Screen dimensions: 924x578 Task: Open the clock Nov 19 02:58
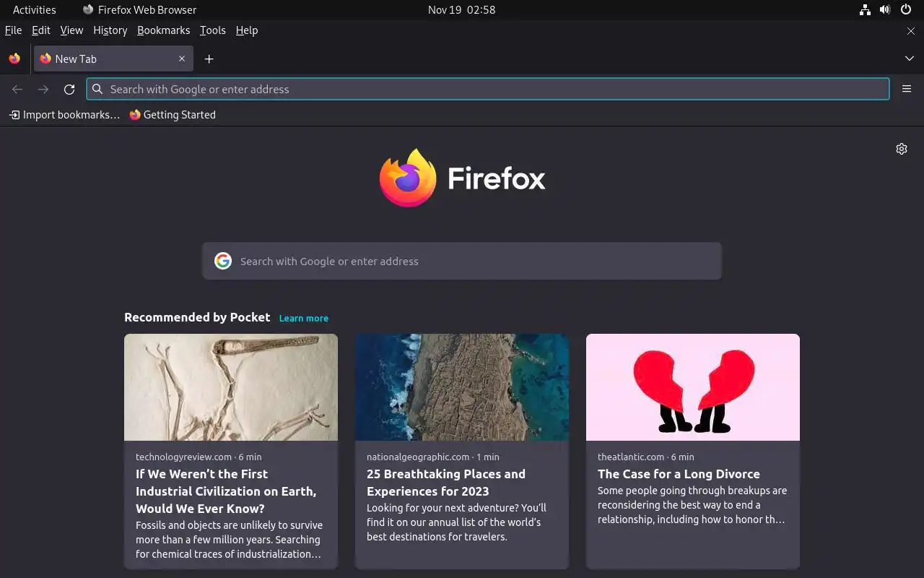[462, 10]
